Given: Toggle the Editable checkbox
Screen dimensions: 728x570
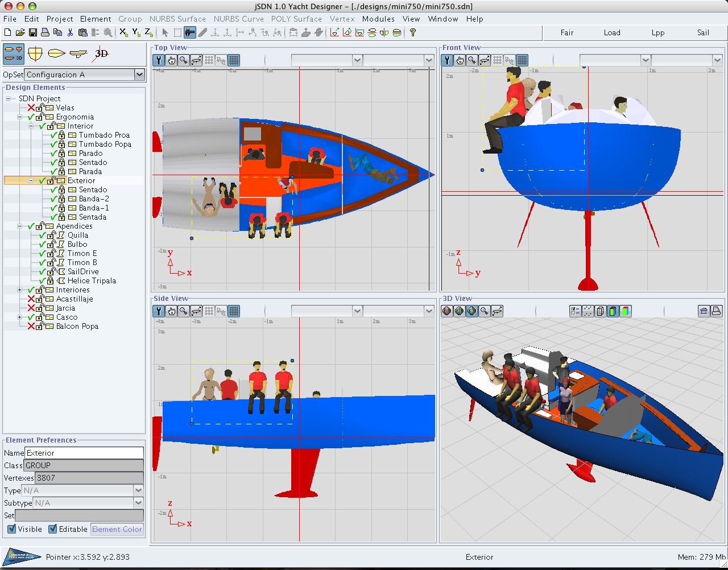Looking at the screenshot, I should [x=52, y=529].
